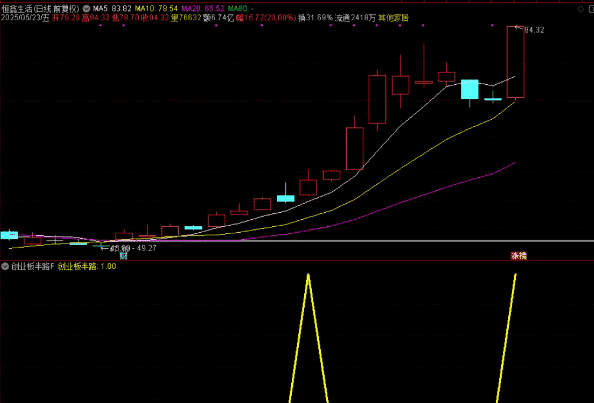Viewport: 594px width, 403px height.
Task: Click the 创业板丰路F indicator name
Action: coord(33,266)
